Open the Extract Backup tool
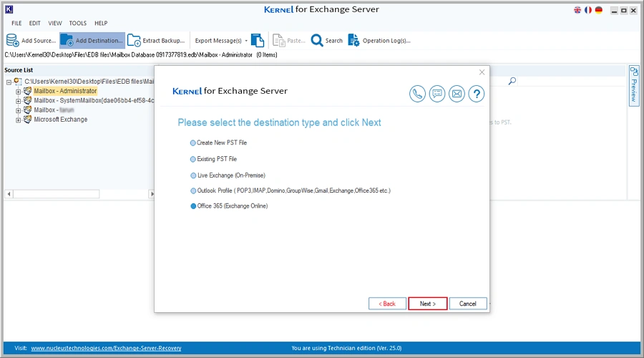Screen dimensions: 644x358 (156, 40)
